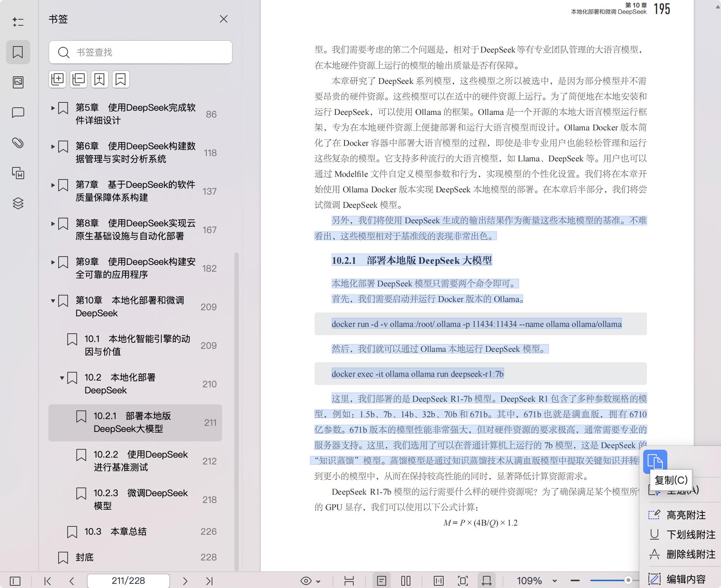This screenshot has height=588, width=721.
Task: Close the bookmarks panel
Action: click(224, 19)
